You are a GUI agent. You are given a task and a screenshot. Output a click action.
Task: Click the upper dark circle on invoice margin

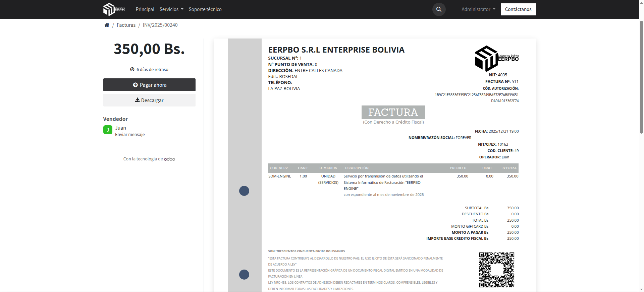[x=244, y=191]
